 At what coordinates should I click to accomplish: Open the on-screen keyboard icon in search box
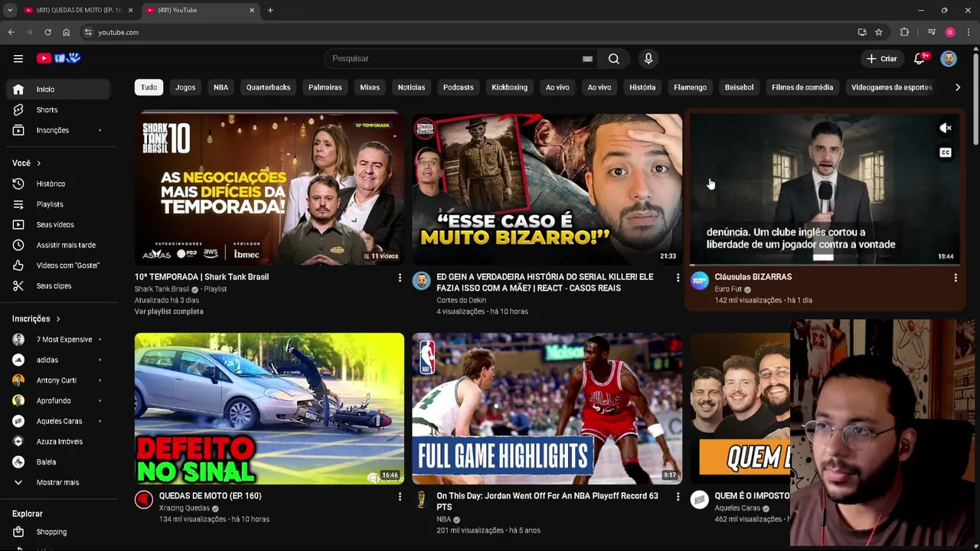(587, 58)
